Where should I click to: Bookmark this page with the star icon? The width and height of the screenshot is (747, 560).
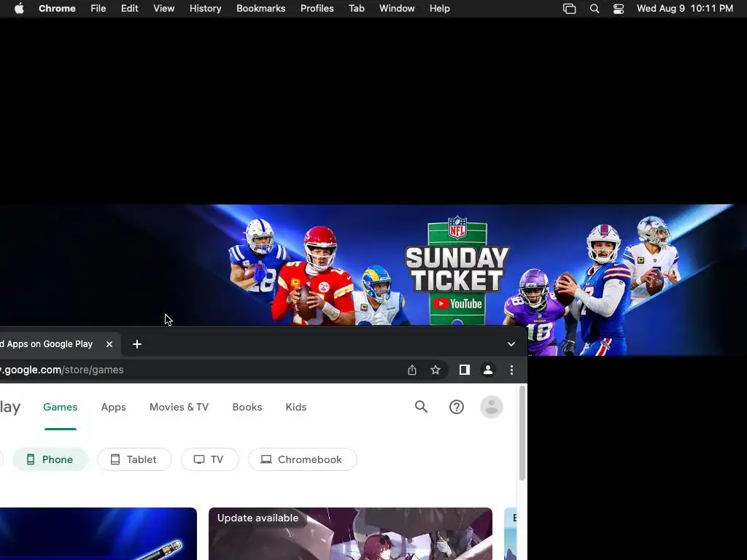click(435, 370)
